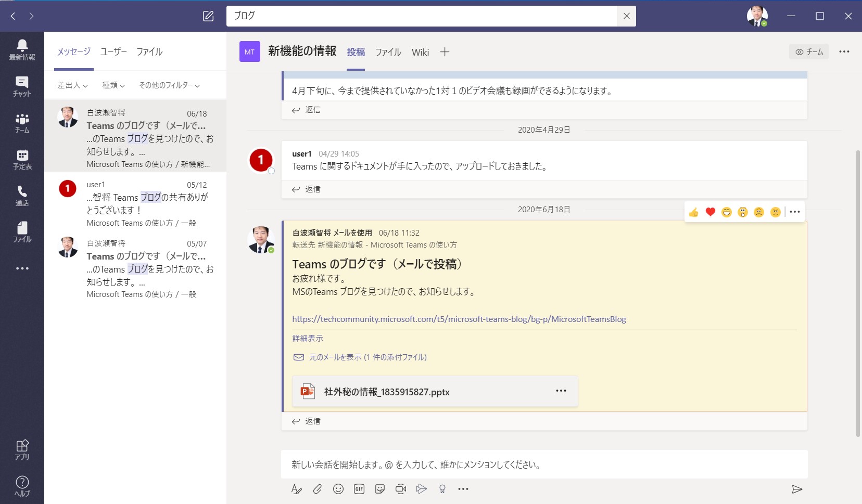
Task: Send the message with arrow icon
Action: point(797,489)
